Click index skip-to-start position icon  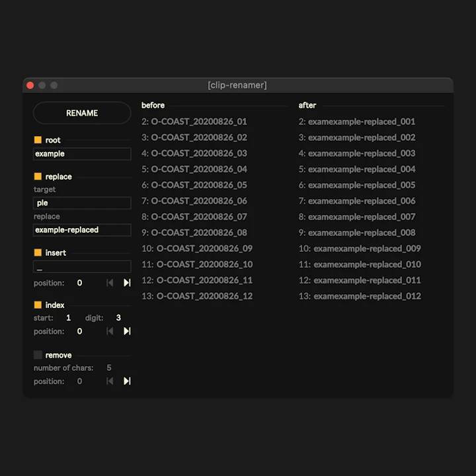(x=110, y=331)
